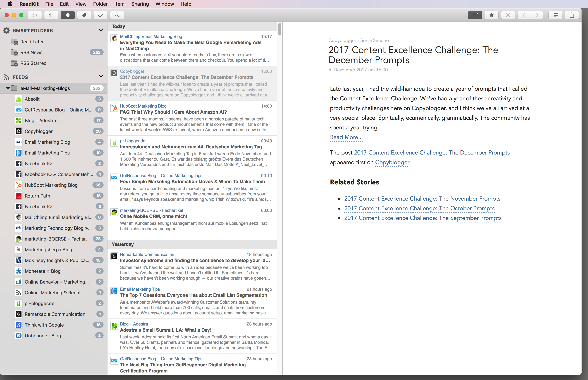
Task: Click the mark all read checkmark
Action: point(101,15)
